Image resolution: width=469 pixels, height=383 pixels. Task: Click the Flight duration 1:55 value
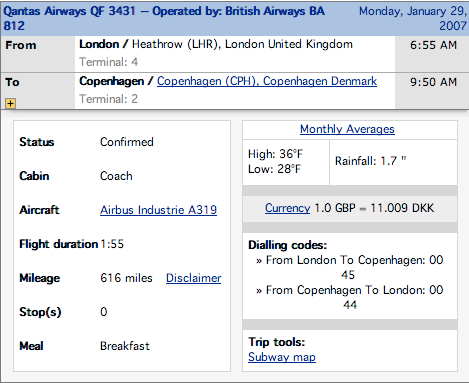[x=112, y=244]
